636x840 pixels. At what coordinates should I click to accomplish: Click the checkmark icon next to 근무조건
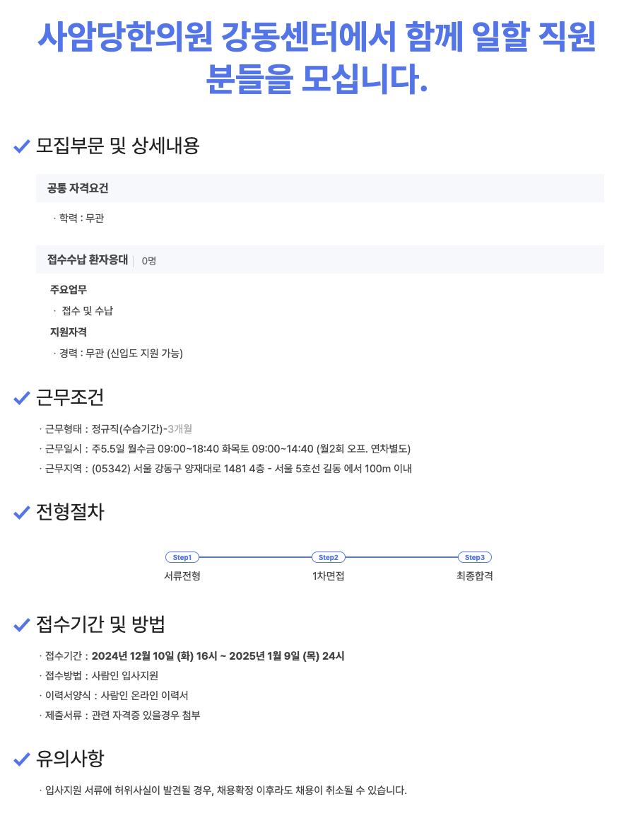pos(22,399)
